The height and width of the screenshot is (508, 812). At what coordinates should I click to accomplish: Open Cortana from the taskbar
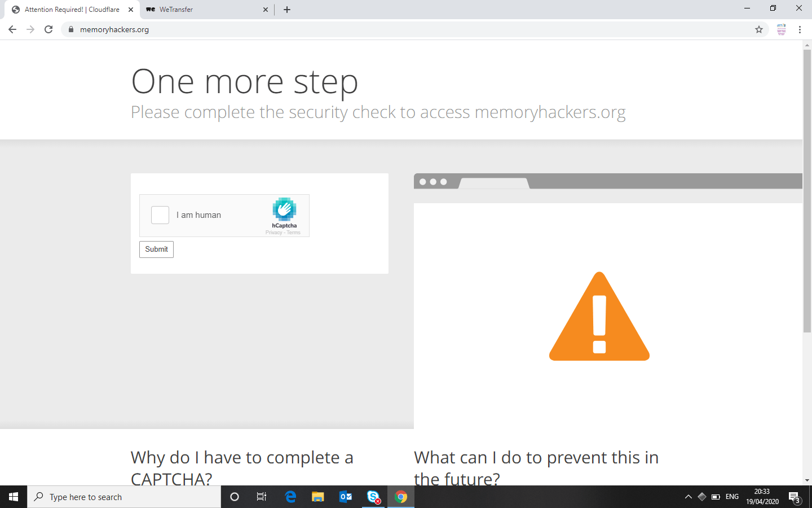(235, 497)
